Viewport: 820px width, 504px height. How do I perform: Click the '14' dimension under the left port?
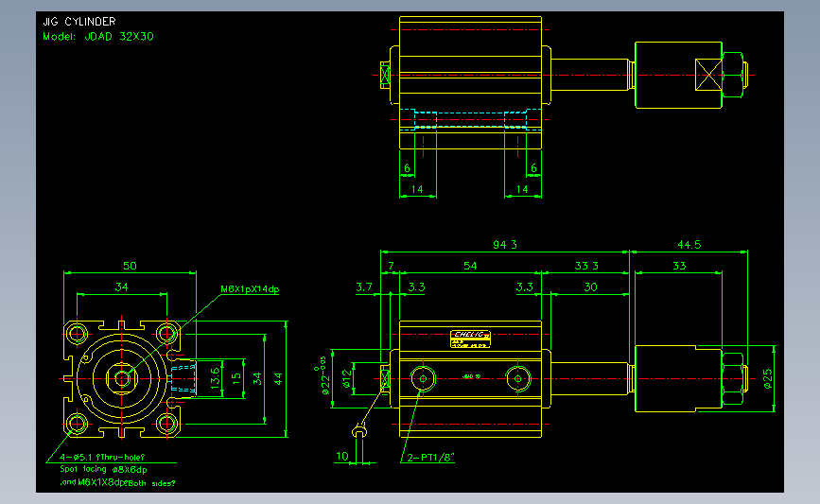(x=417, y=189)
